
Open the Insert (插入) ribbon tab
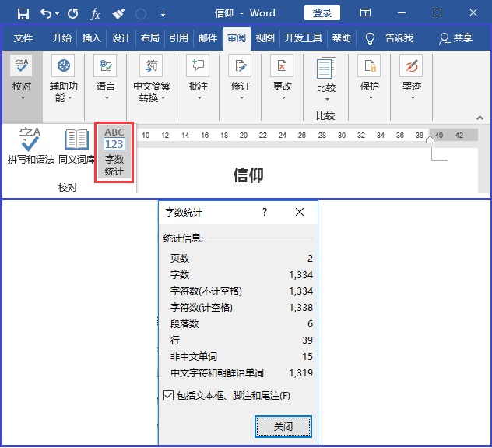[92, 38]
